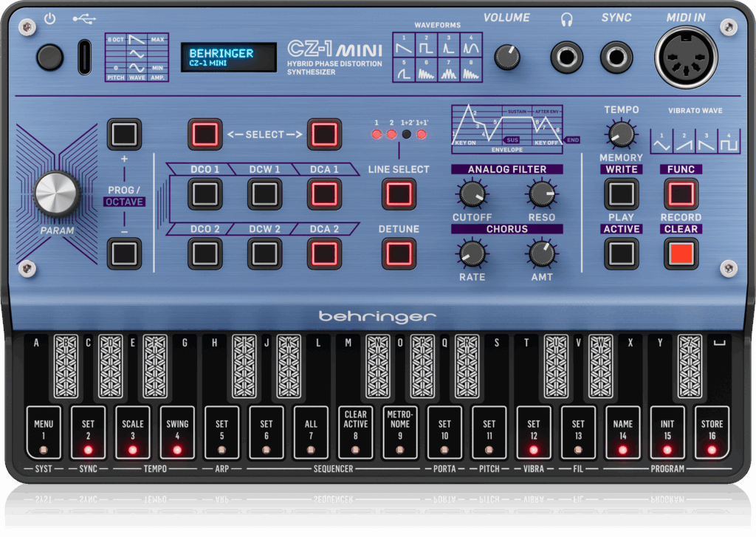Click the DCO 1 button
This screenshot has height=537, width=756.
point(205,194)
